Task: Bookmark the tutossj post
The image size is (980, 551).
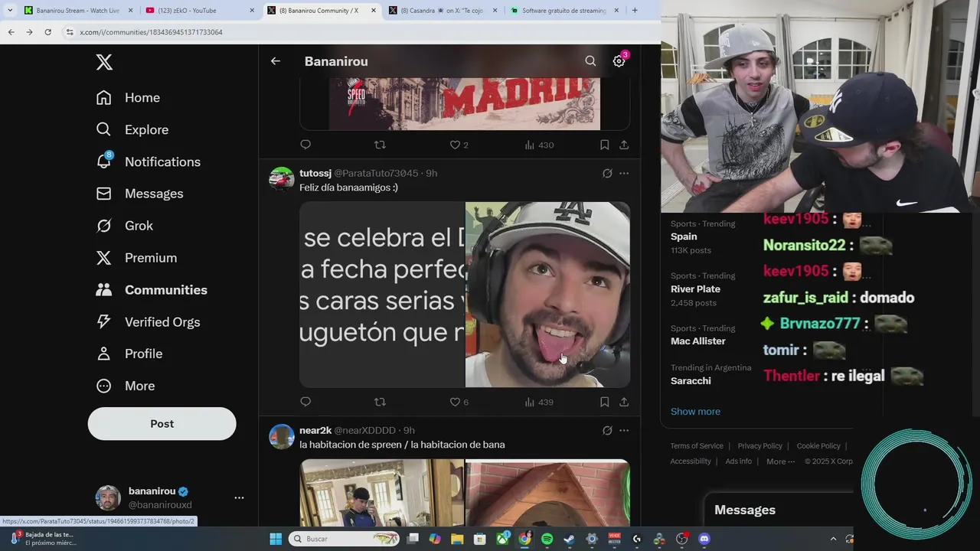Action: [604, 402]
